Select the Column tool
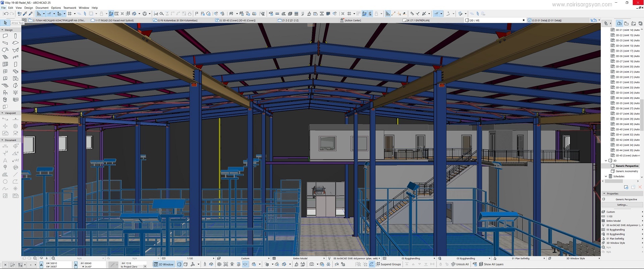This screenshot has height=269, width=644. [x=15, y=36]
